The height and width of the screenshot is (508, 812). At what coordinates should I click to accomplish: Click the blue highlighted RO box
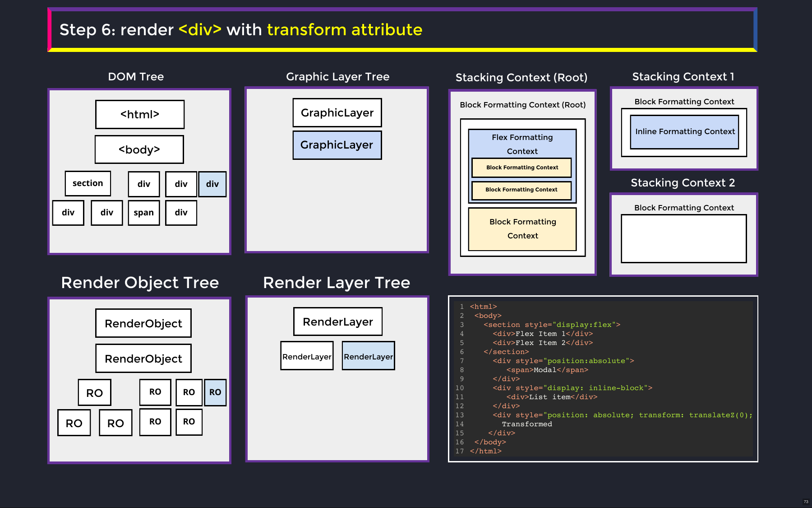tap(215, 392)
